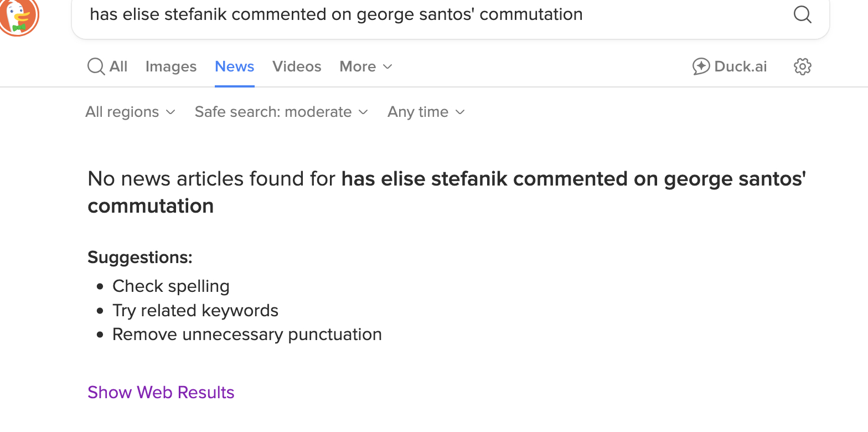The width and height of the screenshot is (868, 432).
Task: Expand the More menu
Action: pos(358,67)
